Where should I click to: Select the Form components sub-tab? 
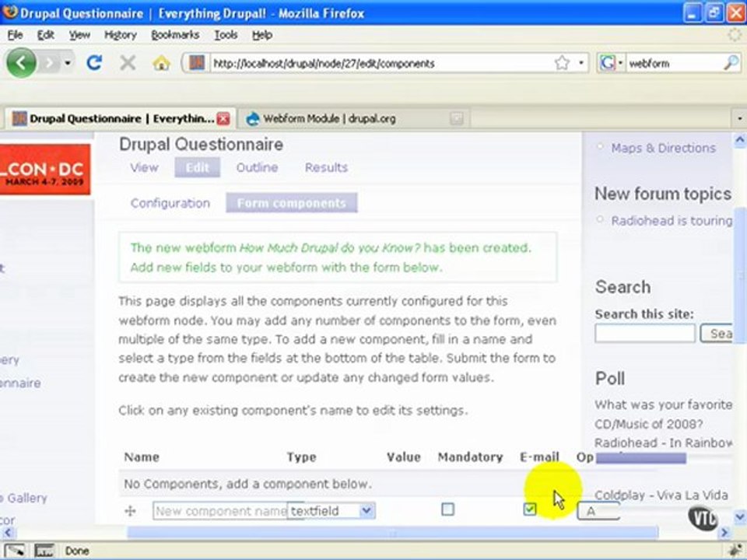pyautogui.click(x=292, y=203)
